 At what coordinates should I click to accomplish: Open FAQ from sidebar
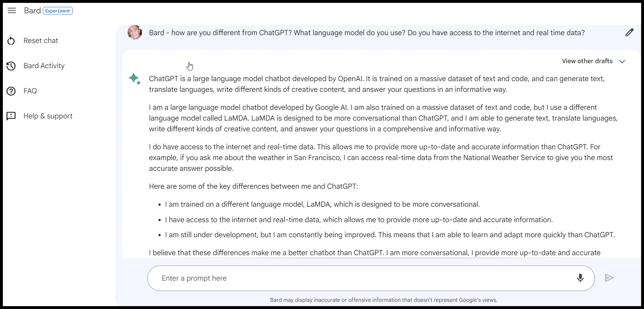[30, 91]
